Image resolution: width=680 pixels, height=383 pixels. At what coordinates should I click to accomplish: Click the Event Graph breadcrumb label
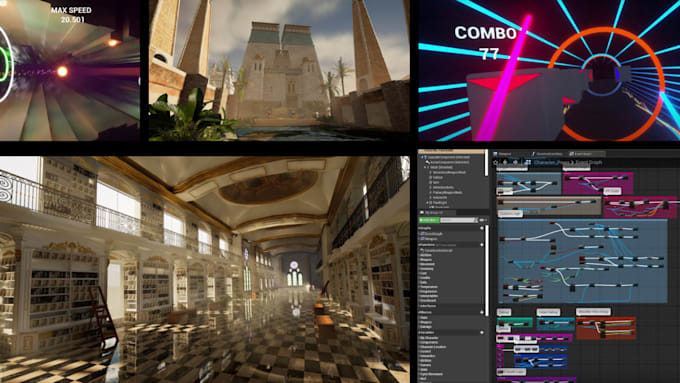[x=588, y=162]
